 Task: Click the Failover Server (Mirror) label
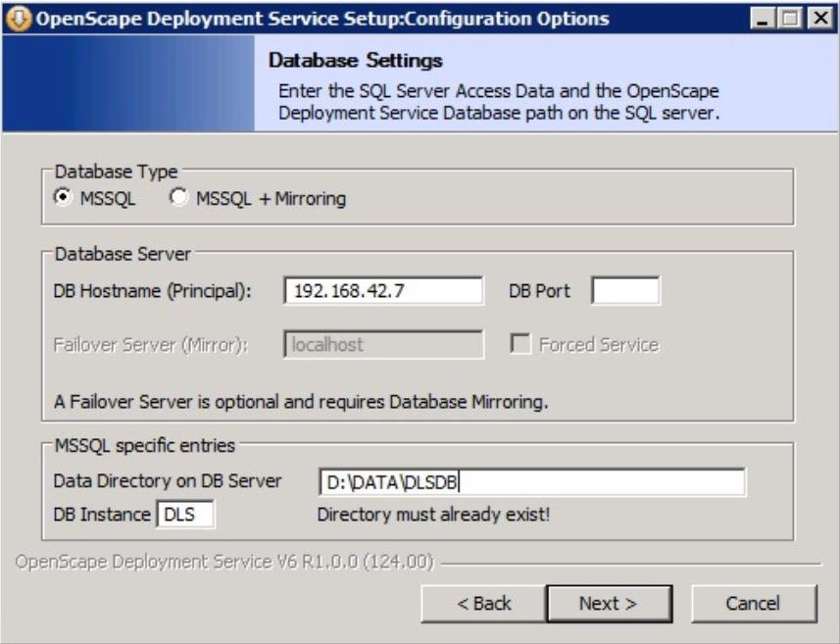click(x=151, y=344)
